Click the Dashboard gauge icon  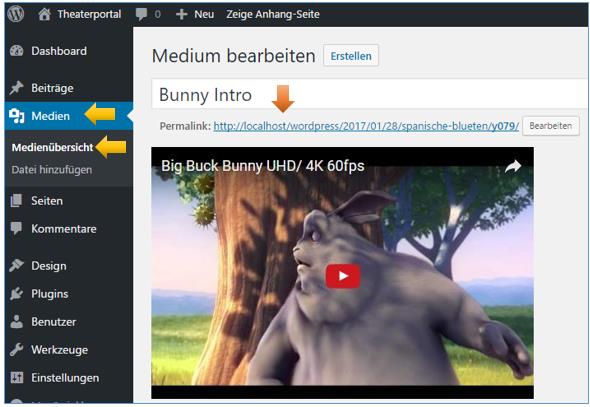(x=17, y=51)
